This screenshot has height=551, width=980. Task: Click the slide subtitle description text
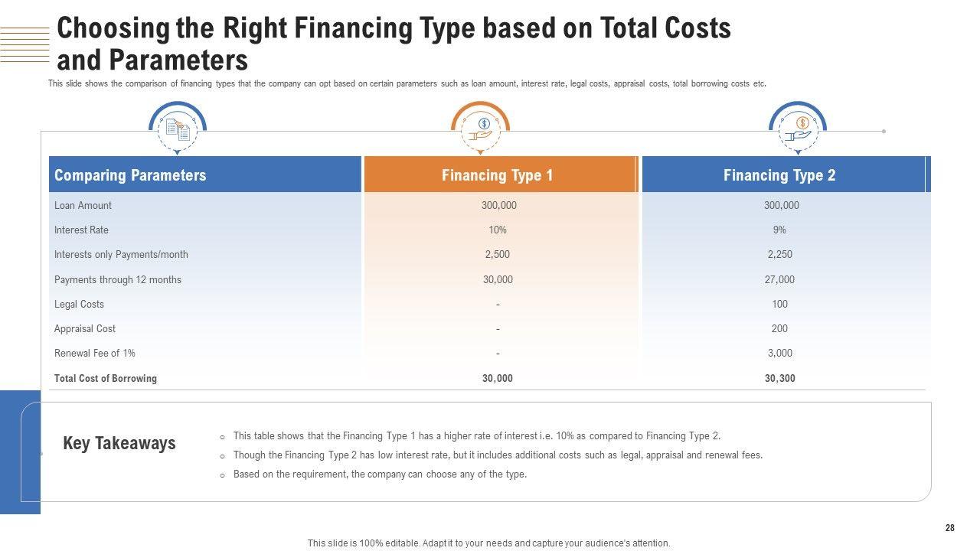click(x=407, y=84)
